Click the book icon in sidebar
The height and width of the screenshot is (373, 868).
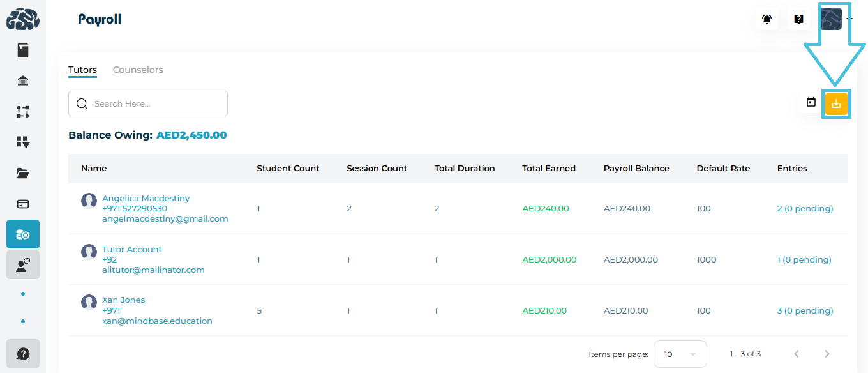click(x=23, y=50)
